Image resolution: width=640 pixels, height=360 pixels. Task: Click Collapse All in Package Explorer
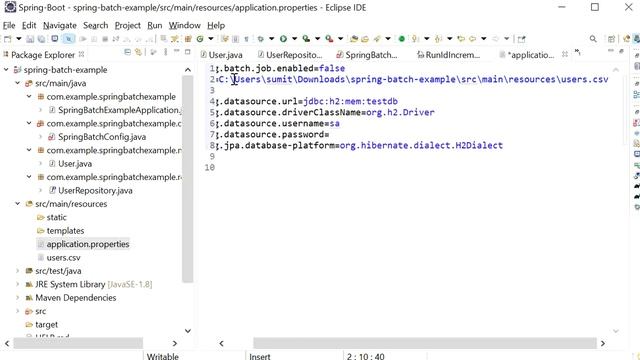coord(127,52)
